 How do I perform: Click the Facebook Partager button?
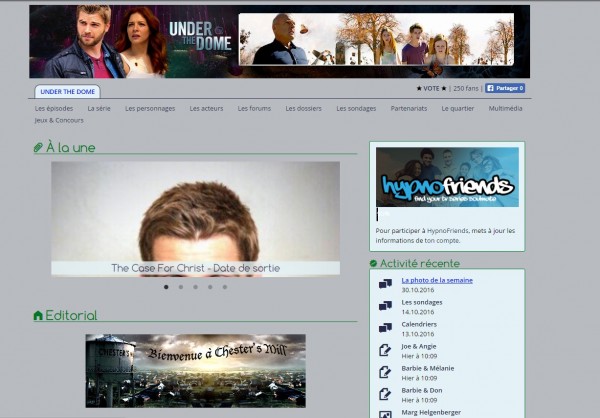click(505, 88)
